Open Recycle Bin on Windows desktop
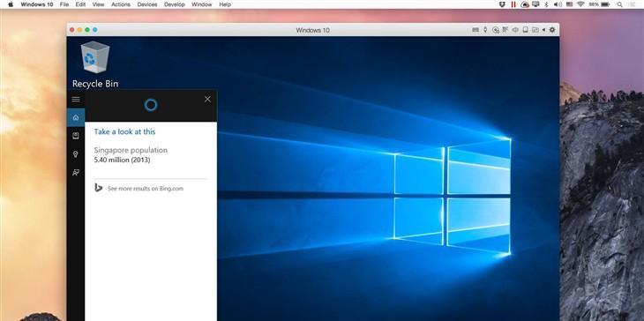Viewport: 644px width, 321px height. [95, 64]
